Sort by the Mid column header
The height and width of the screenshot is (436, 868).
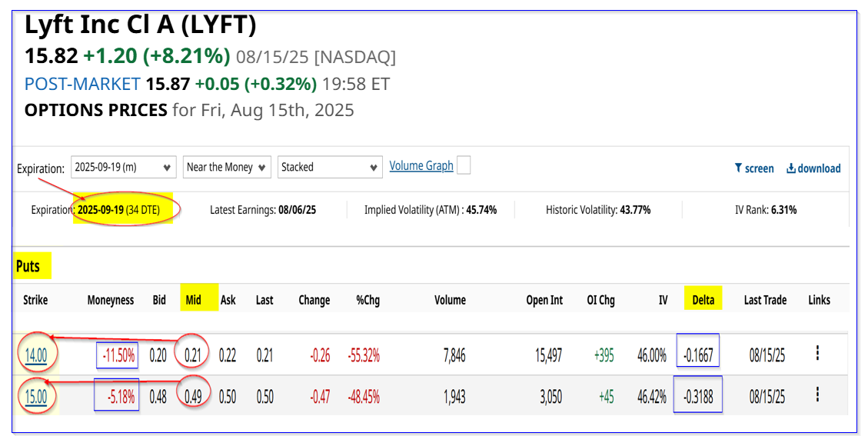click(x=193, y=300)
